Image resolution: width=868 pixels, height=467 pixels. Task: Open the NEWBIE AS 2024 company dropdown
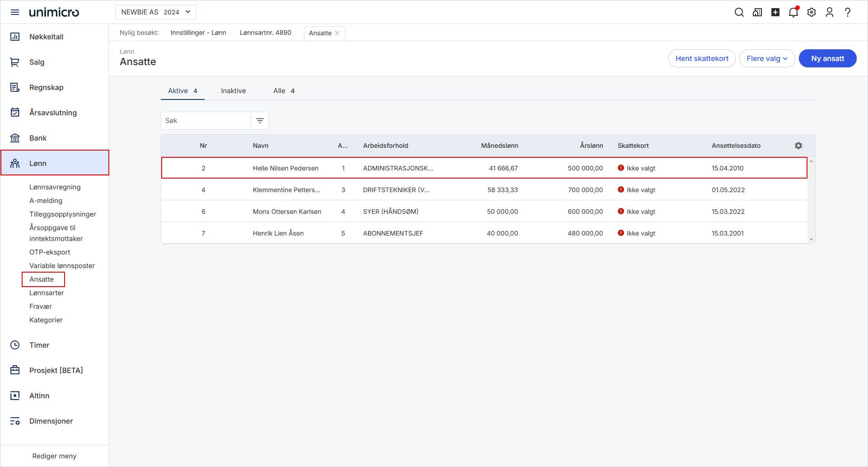pyautogui.click(x=156, y=12)
